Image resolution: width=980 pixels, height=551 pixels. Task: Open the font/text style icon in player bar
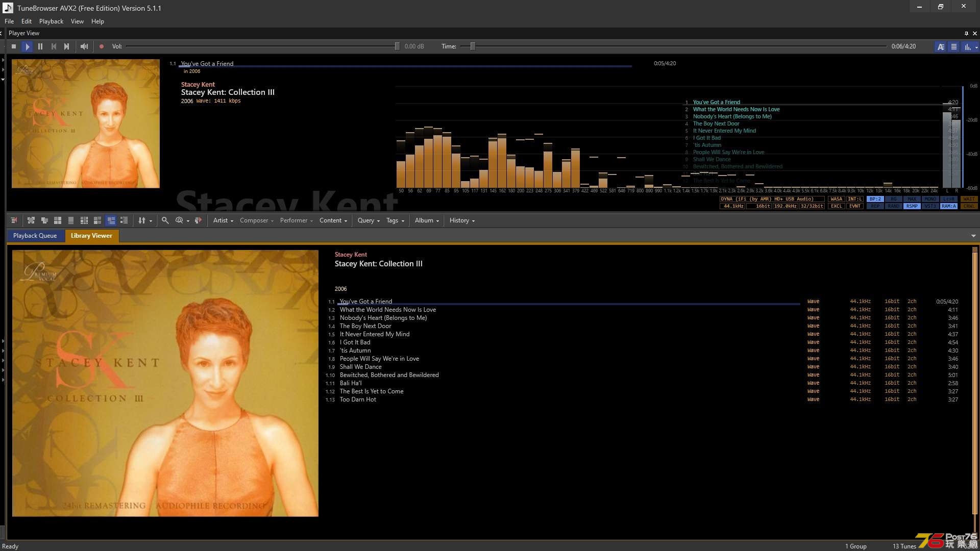tap(941, 46)
